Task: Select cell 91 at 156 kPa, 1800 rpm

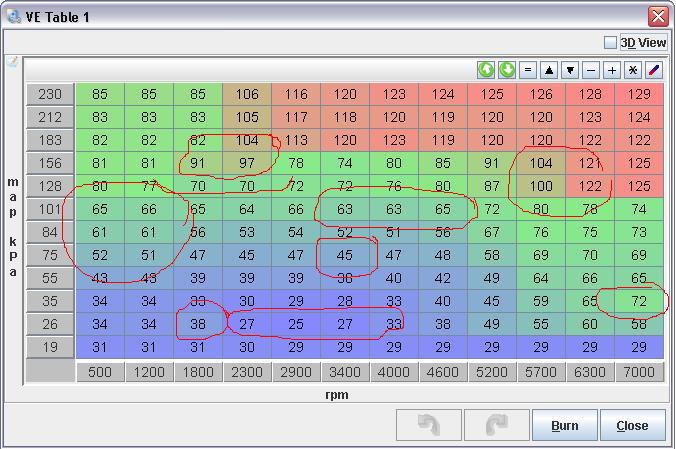Action: pos(198,163)
